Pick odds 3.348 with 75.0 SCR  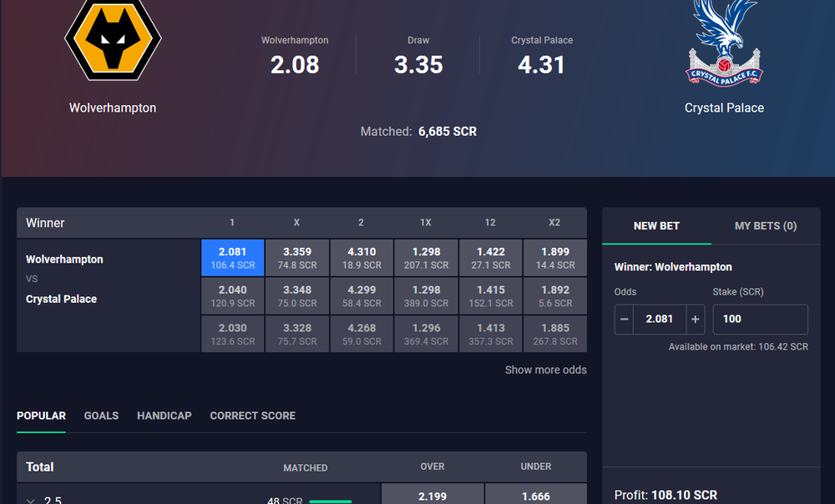(297, 296)
